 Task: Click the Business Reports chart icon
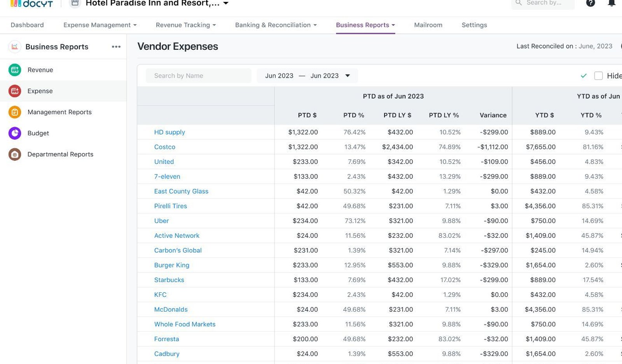tap(15, 47)
